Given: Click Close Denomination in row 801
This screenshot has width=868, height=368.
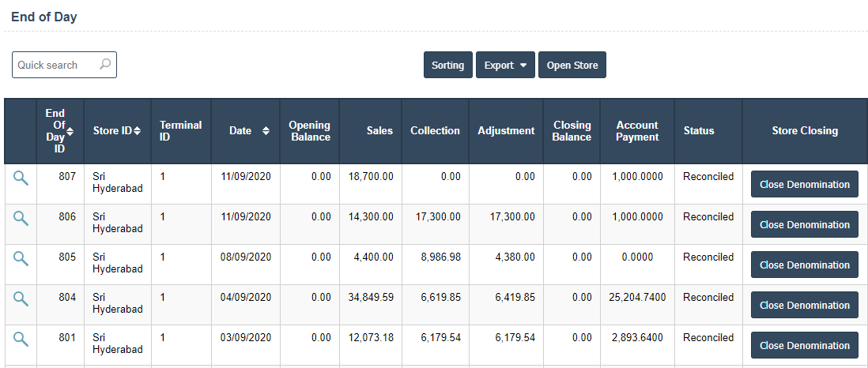Looking at the screenshot, I should 804,346.
